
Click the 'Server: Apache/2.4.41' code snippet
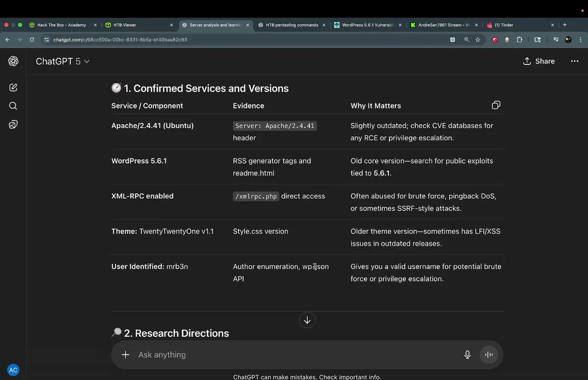pyautogui.click(x=275, y=126)
